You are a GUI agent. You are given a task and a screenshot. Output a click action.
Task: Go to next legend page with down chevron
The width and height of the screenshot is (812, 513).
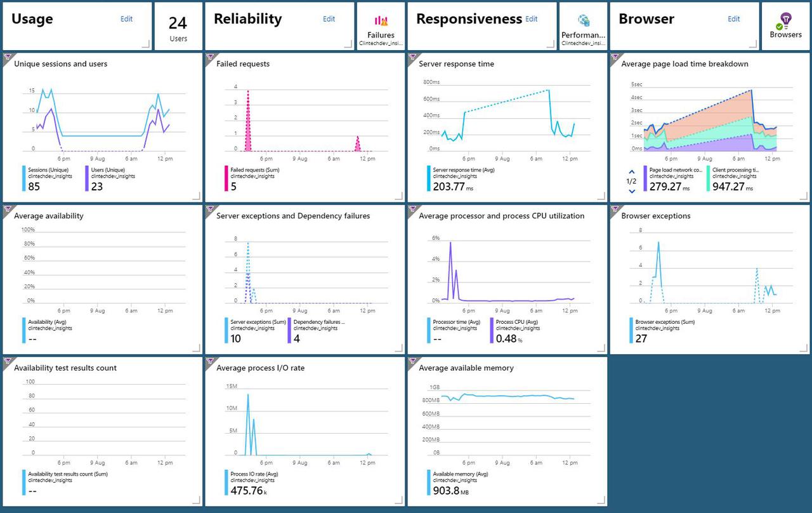631,190
